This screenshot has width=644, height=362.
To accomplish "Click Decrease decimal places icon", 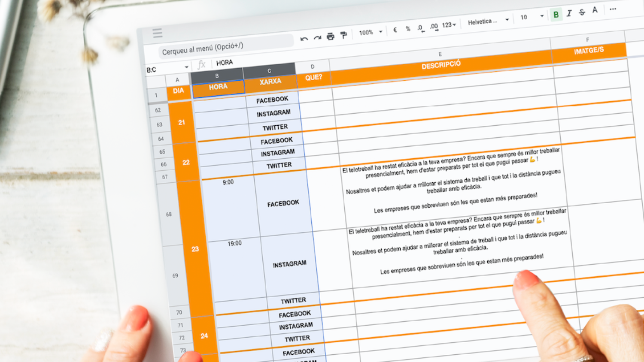I will click(421, 28).
